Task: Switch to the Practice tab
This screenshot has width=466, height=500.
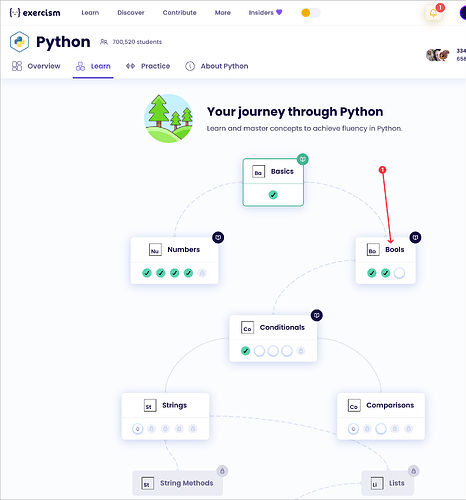Action: pos(148,66)
